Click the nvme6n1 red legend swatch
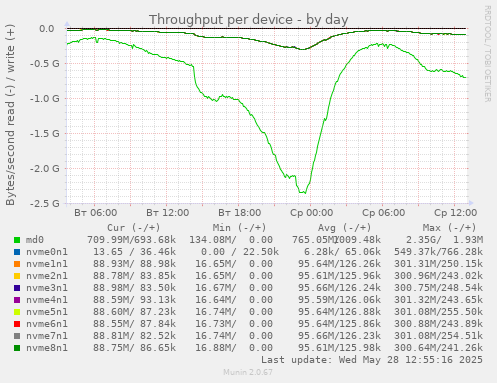This screenshot has height=383, width=497. pyautogui.click(x=17, y=324)
